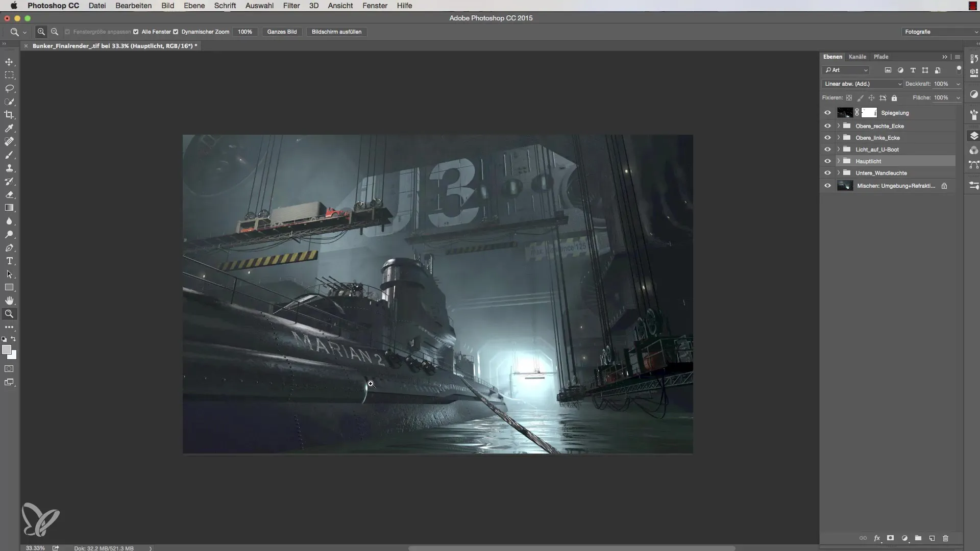Toggle Quick Mask mode

point(9,368)
